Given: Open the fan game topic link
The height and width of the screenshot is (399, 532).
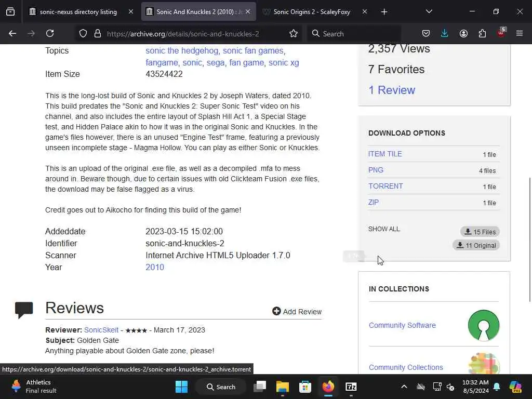Looking at the screenshot, I should pos(247,63).
